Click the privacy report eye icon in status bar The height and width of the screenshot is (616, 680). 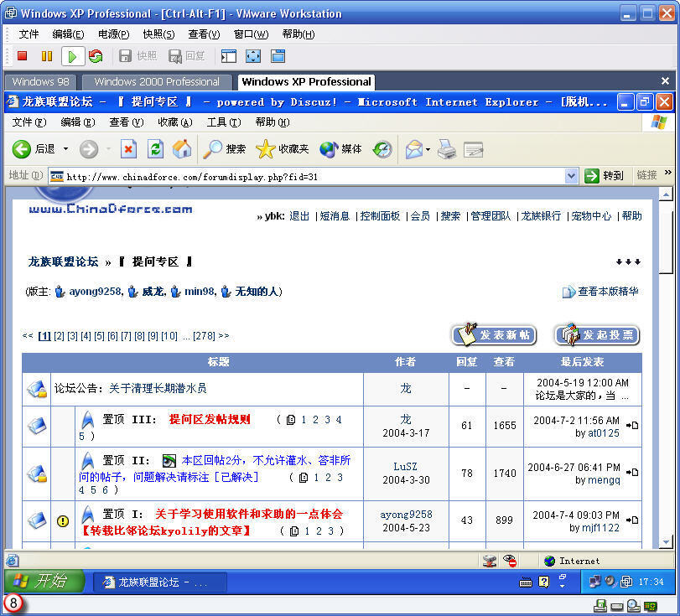pos(511,561)
